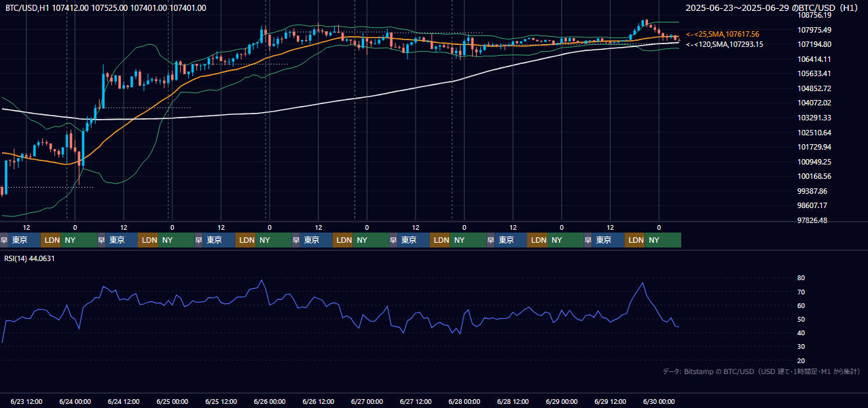
Task: Click the 6/24 00:00 time axis label
Action: click(x=75, y=401)
